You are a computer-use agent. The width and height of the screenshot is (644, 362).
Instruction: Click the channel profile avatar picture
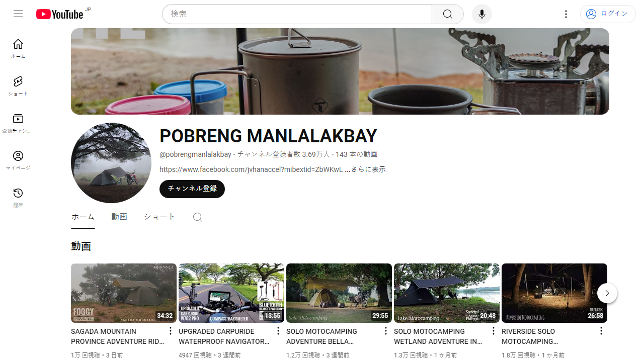click(111, 163)
